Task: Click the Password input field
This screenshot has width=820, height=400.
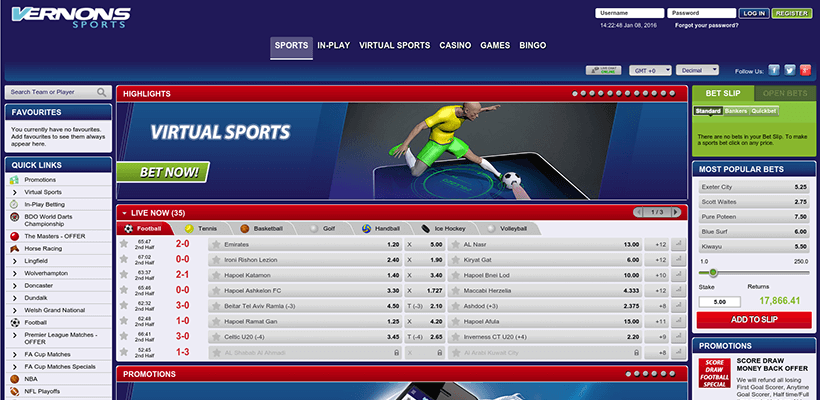Action: point(701,13)
